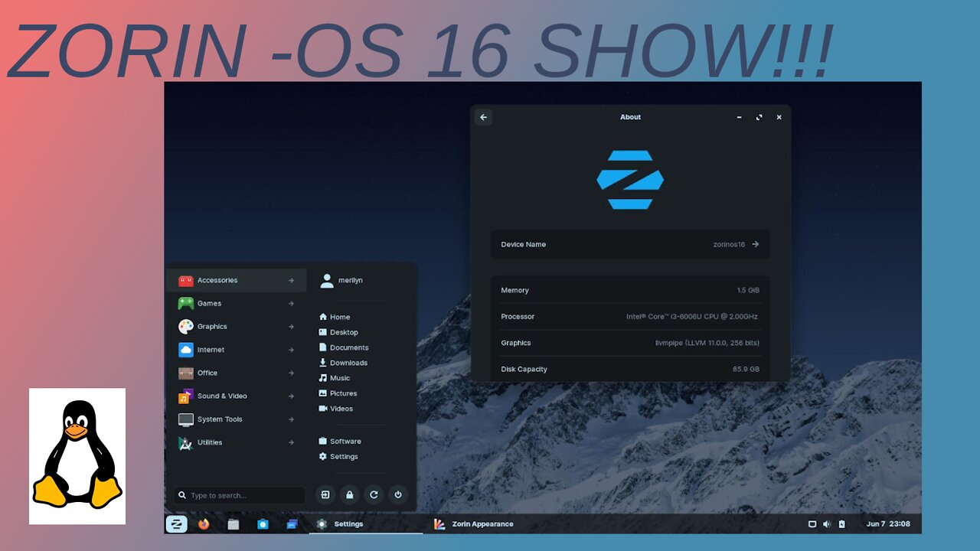Open the Device Name zorinos16 row

click(630, 244)
